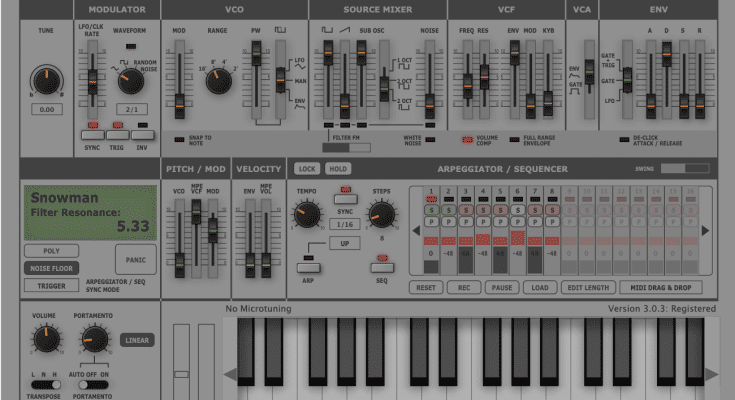Turn on the ARP button
This screenshot has width=735, height=400.
[309, 267]
